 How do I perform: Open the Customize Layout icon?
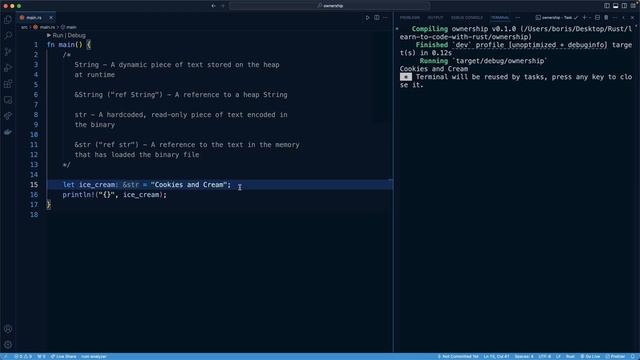point(633,6)
